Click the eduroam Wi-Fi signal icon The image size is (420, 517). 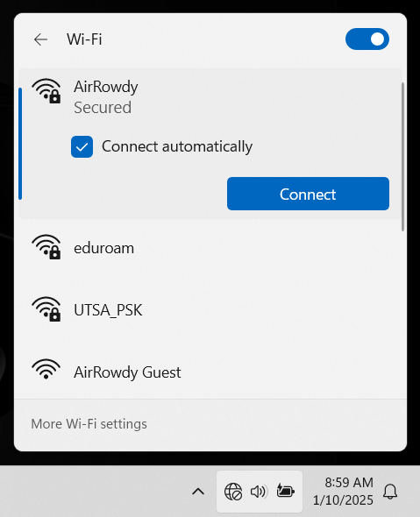coord(46,247)
